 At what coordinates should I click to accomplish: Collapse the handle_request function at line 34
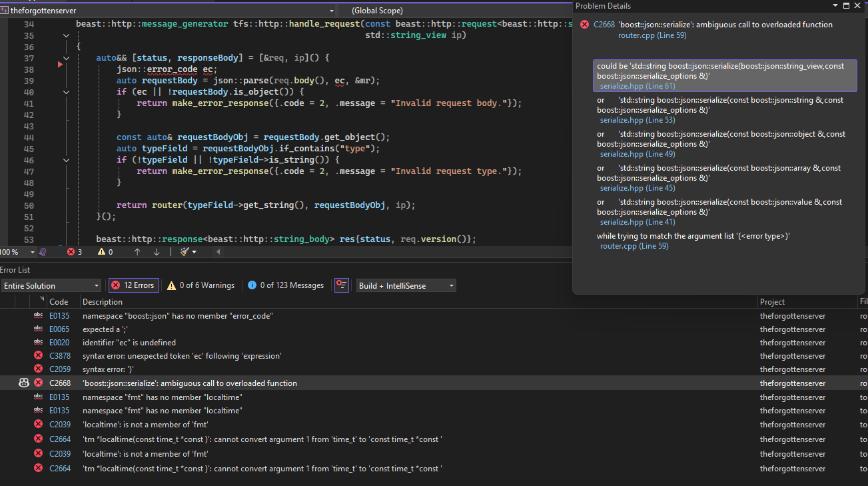(67, 35)
